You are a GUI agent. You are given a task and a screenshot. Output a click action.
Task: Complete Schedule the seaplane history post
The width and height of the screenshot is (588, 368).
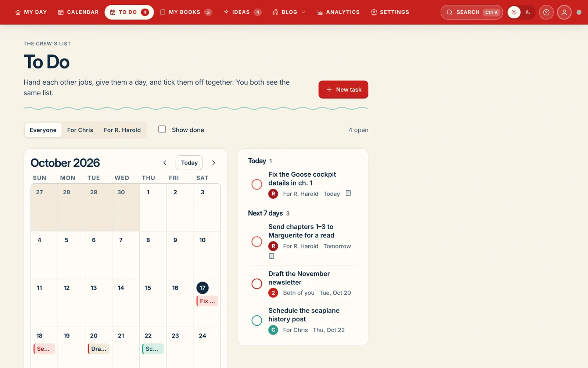point(257,321)
